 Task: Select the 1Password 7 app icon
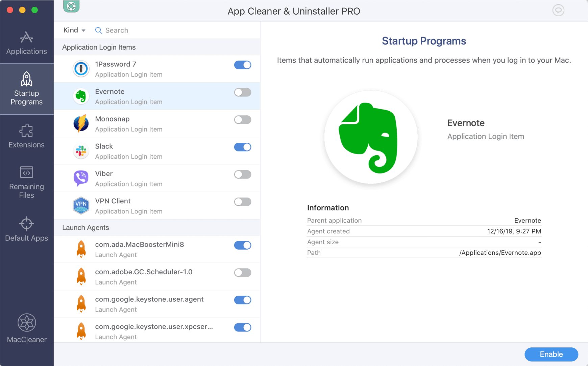(81, 69)
